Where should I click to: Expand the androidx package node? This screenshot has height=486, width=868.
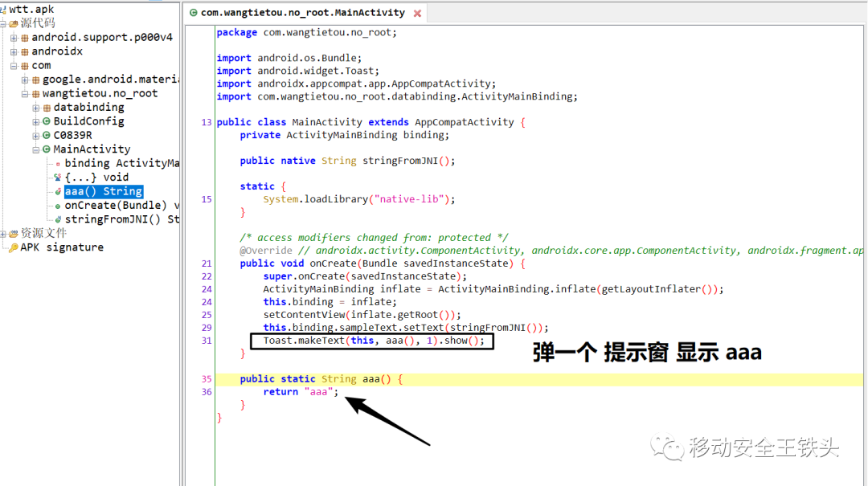14,51
